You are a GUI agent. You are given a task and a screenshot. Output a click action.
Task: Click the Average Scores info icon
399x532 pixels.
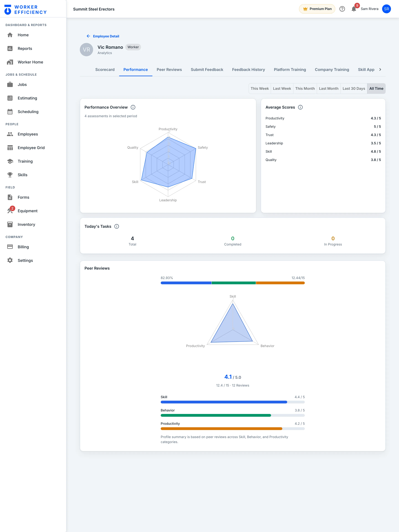(x=300, y=107)
